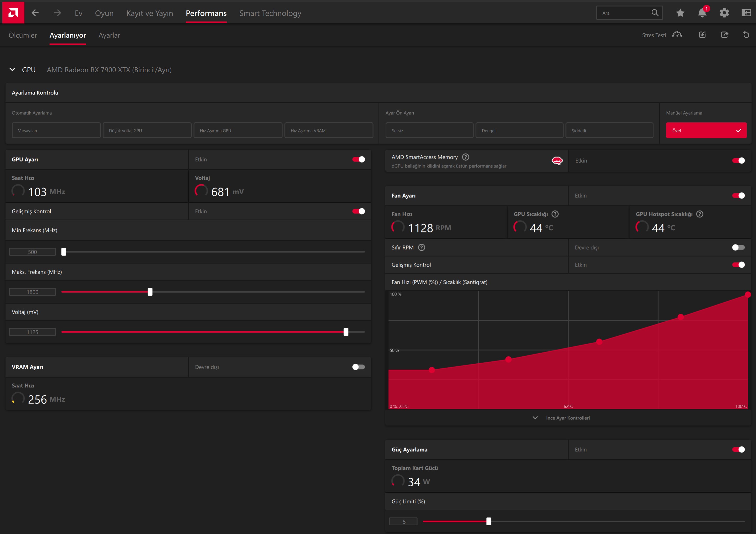Open the Oyun tab
This screenshot has height=534, width=756.
click(104, 13)
